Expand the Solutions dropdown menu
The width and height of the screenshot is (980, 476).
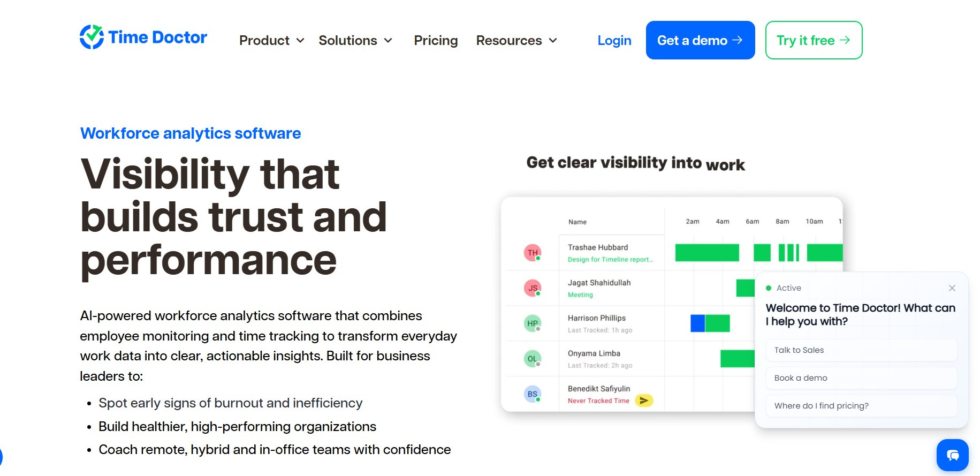click(x=356, y=41)
